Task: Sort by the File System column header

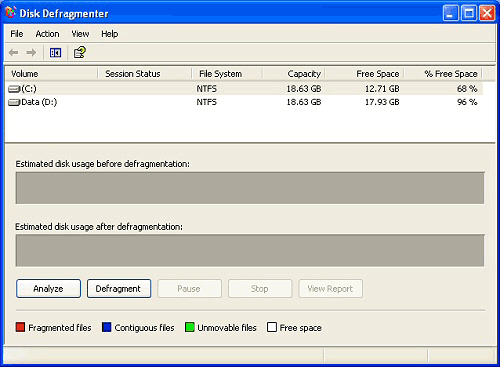Action: click(x=227, y=74)
